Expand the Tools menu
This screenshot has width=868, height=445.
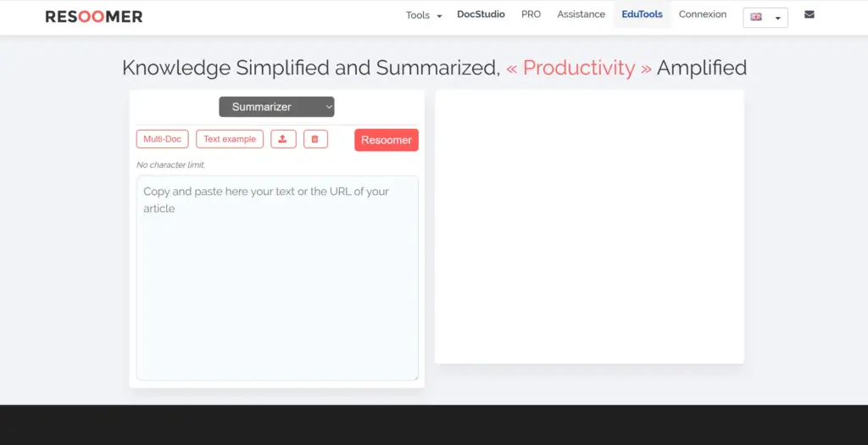pyautogui.click(x=424, y=15)
